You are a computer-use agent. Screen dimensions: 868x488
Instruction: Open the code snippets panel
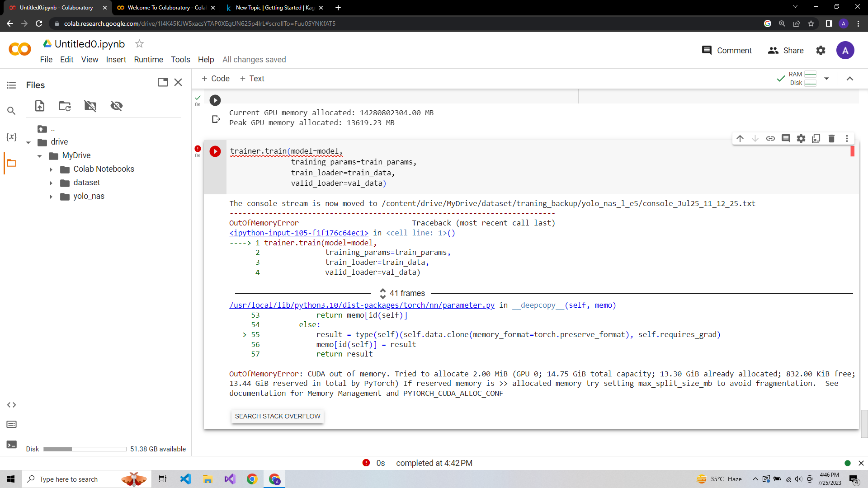click(x=12, y=405)
